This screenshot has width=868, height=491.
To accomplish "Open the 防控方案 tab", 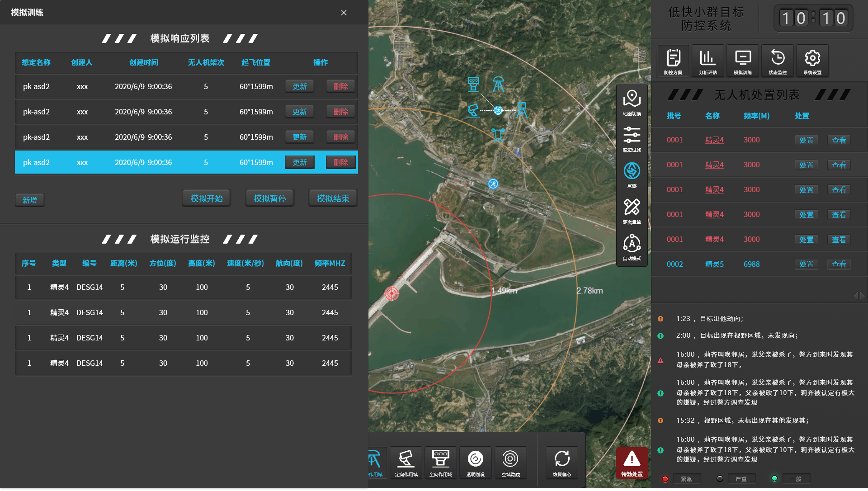I will click(673, 61).
